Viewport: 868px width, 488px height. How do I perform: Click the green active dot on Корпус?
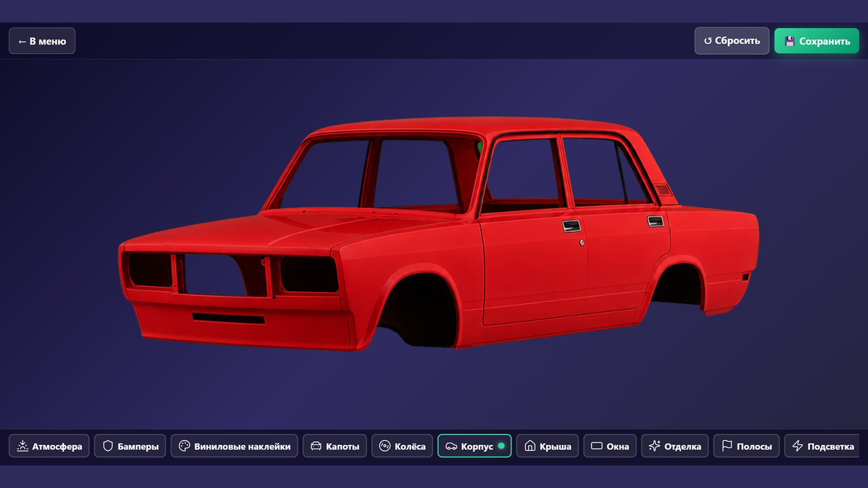click(501, 446)
